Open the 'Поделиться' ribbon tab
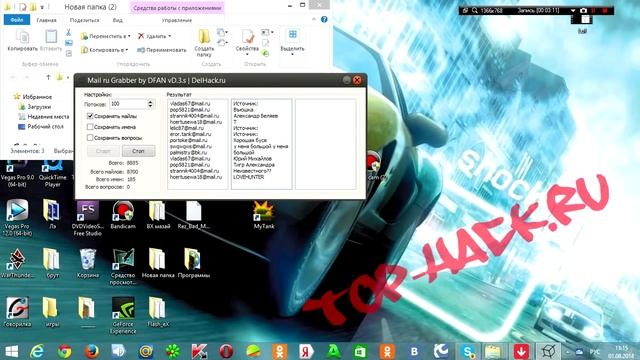 (84, 20)
